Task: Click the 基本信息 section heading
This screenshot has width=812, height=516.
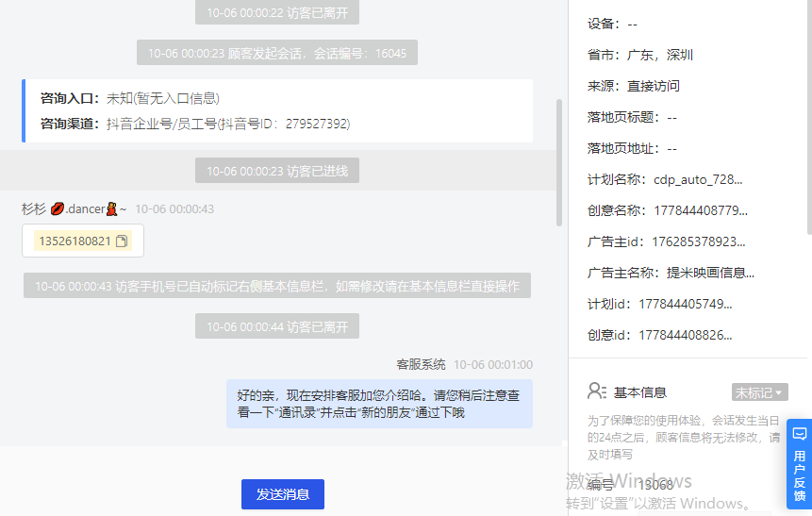Action: [x=640, y=392]
